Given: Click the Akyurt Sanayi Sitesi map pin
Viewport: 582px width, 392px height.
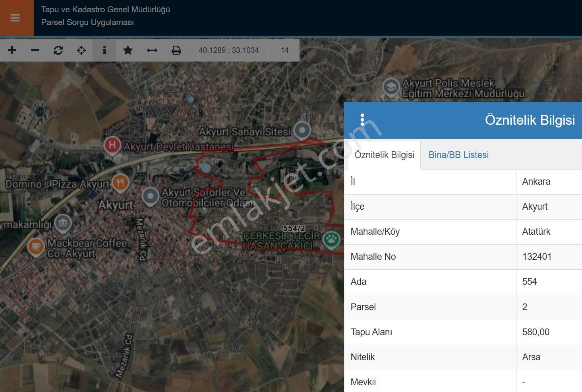Looking at the screenshot, I should [x=302, y=130].
